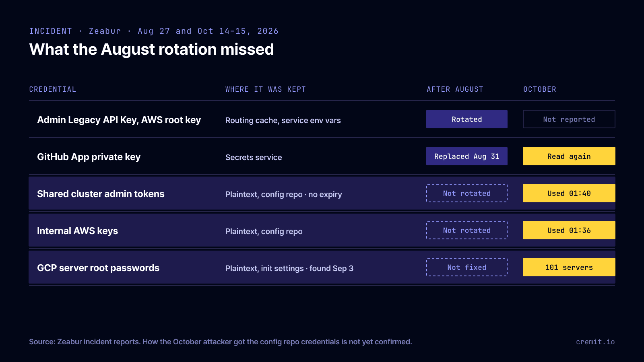Click the 'Read again' yellow badge
Screen dimensions: 644x362
[569, 156]
